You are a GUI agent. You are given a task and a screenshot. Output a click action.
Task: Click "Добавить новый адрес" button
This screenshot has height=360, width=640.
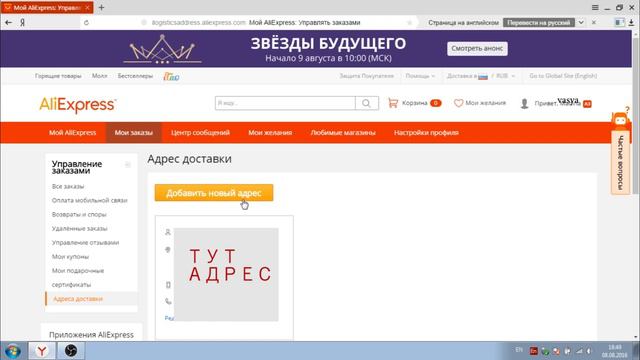[214, 193]
